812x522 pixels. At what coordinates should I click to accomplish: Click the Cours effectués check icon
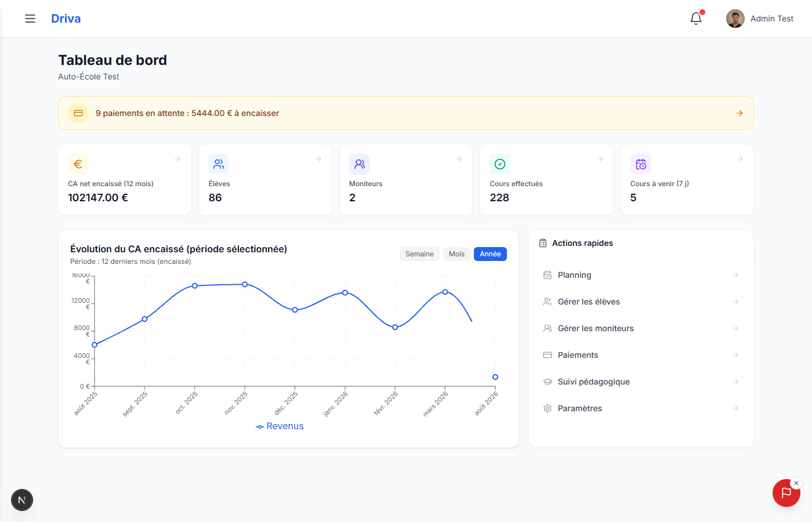[x=500, y=164]
